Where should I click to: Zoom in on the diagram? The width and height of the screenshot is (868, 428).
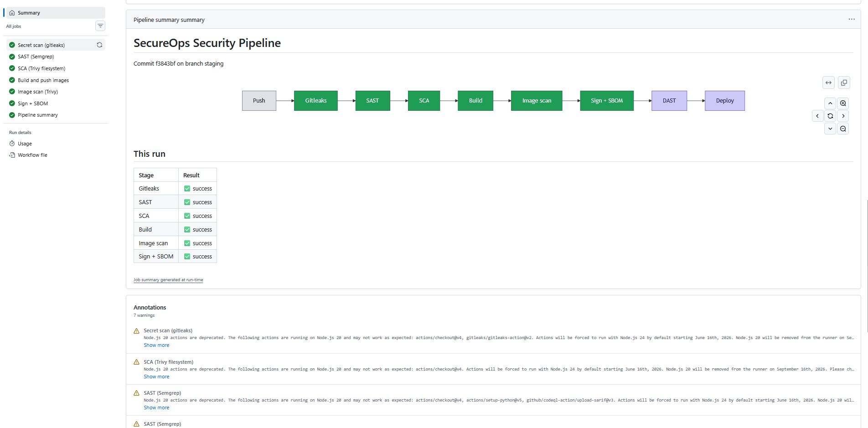point(843,103)
